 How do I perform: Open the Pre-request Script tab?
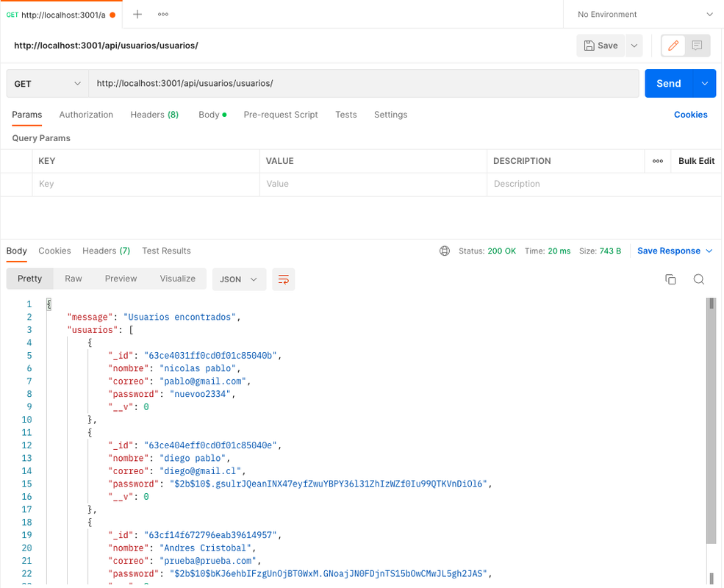(281, 115)
